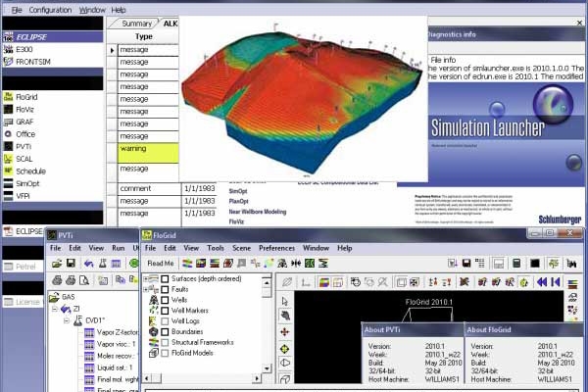
Task: Enable the Wells checkbox
Action: tap(165, 300)
